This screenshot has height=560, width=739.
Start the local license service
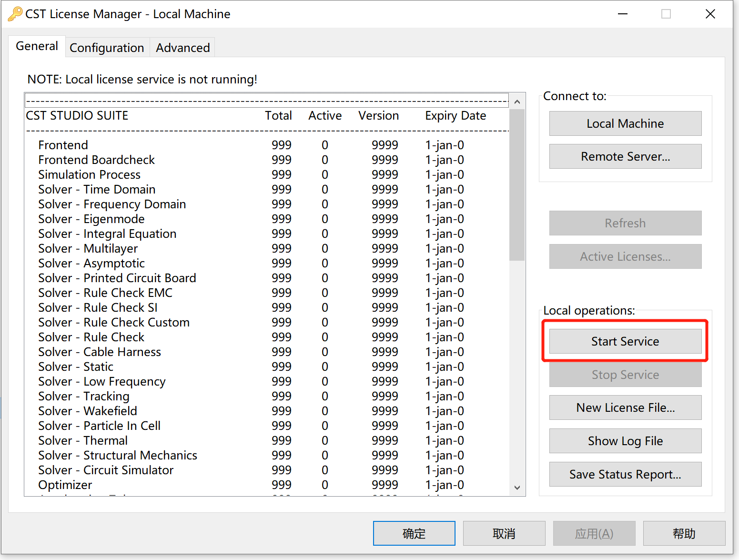point(625,341)
